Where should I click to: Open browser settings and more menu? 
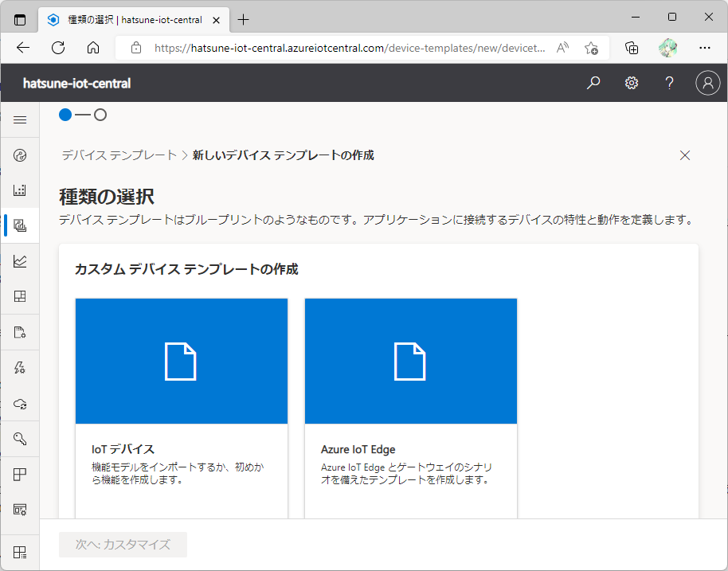705,48
